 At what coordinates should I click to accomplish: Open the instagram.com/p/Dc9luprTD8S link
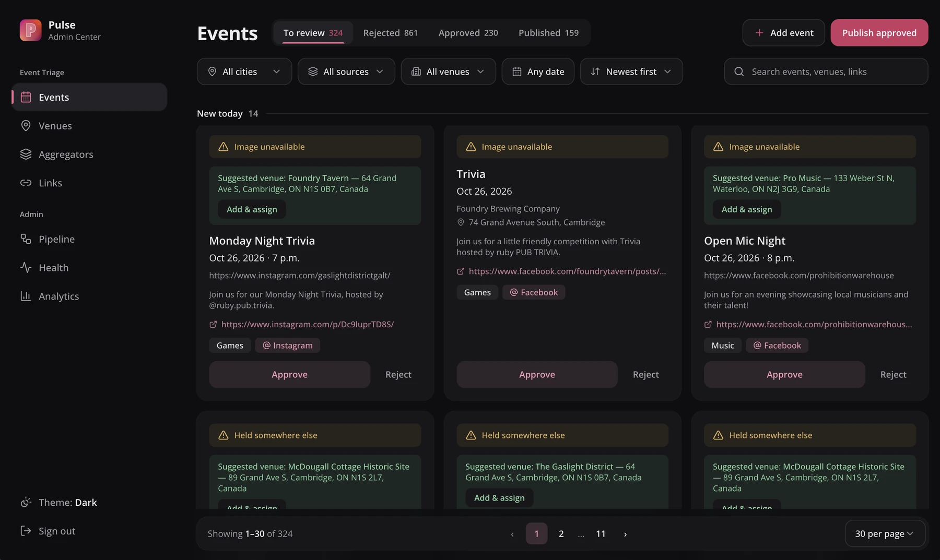click(x=302, y=325)
